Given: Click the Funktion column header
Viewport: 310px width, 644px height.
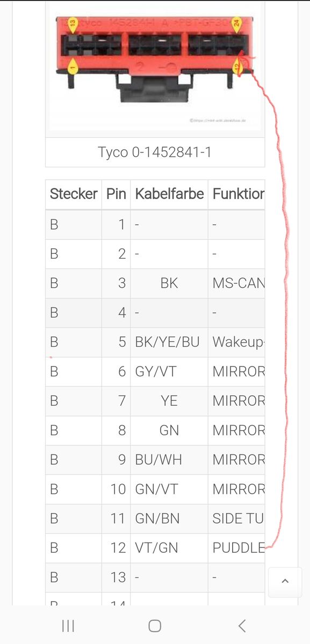Looking at the screenshot, I should 236,194.
